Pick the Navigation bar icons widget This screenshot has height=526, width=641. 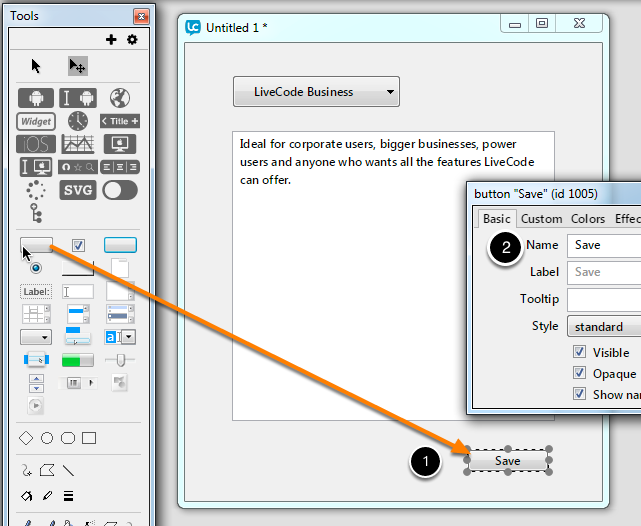(x=78, y=167)
